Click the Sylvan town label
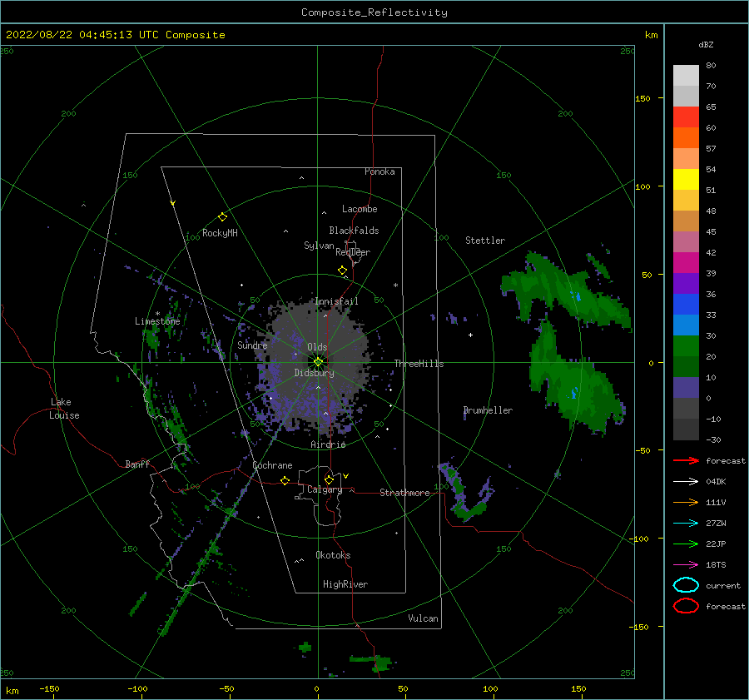 pyautogui.click(x=319, y=246)
